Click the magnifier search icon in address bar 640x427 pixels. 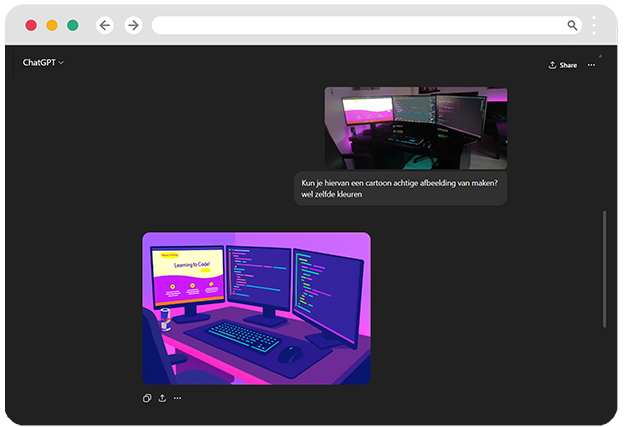[572, 25]
